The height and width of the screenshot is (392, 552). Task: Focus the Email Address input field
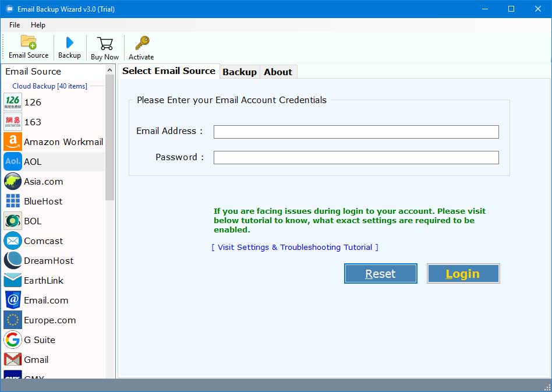point(356,132)
